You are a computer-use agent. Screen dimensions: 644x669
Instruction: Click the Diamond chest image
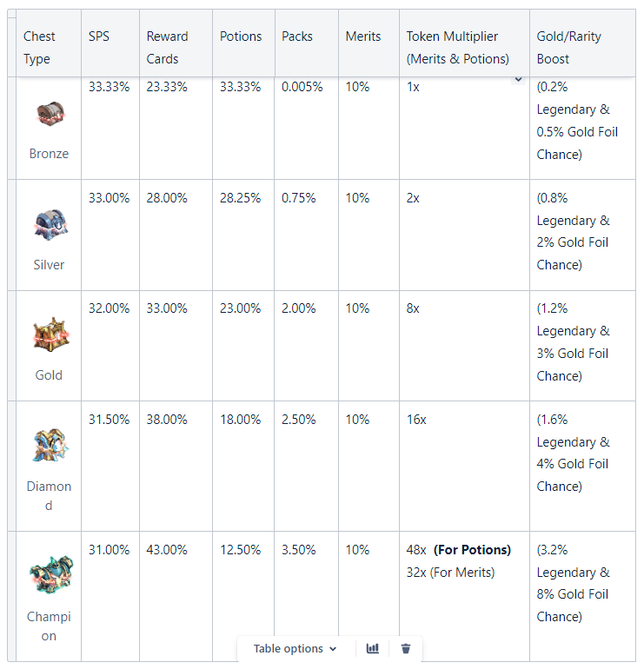pos(50,446)
